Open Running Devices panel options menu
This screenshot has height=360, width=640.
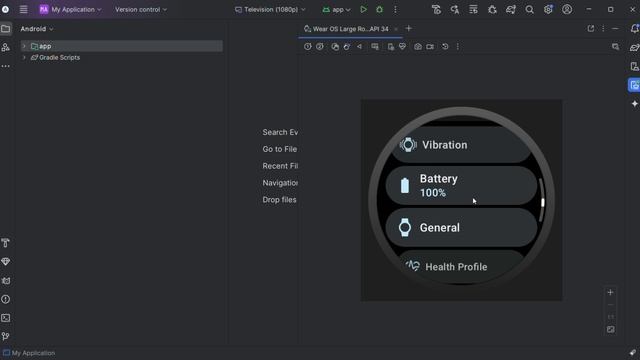click(603, 29)
